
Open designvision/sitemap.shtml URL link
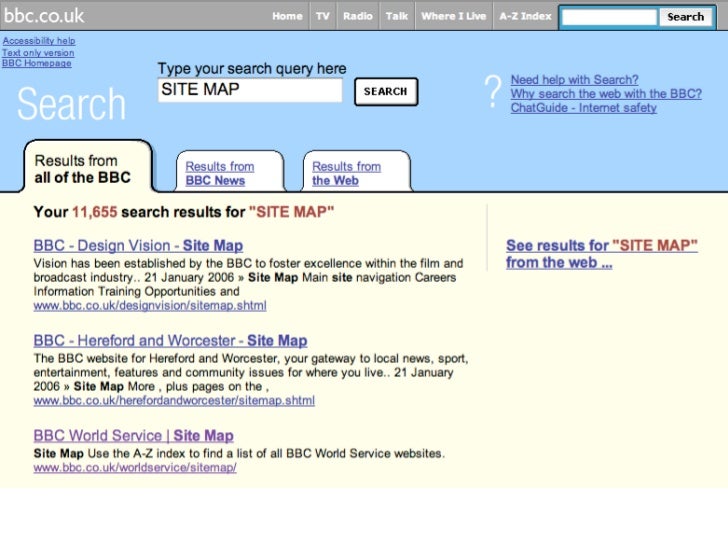[x=150, y=306]
